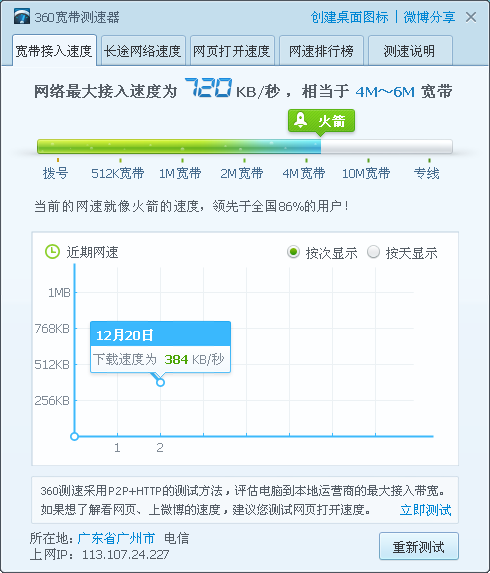Viewport: 490px width, 573px height.
Task: Click the 立即测试 link
Action: click(426, 510)
